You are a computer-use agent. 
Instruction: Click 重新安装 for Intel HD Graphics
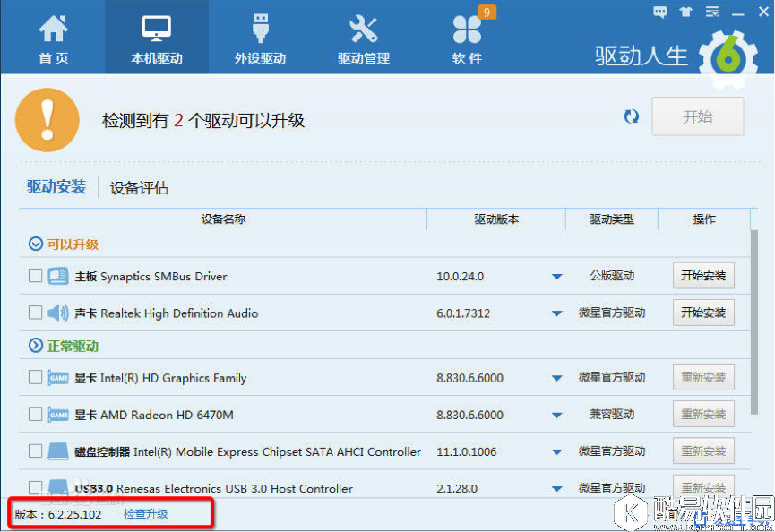(x=703, y=377)
